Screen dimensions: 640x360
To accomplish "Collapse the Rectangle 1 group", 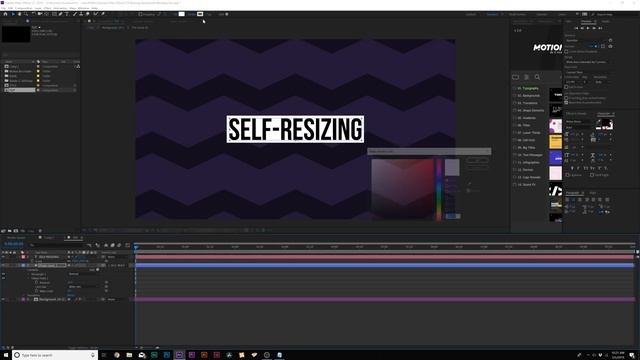I will point(28,274).
